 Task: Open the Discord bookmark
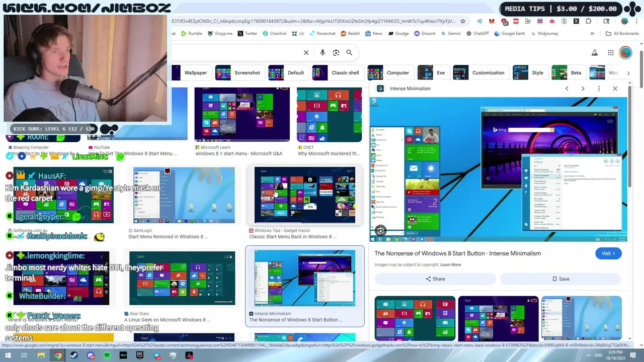(425, 34)
